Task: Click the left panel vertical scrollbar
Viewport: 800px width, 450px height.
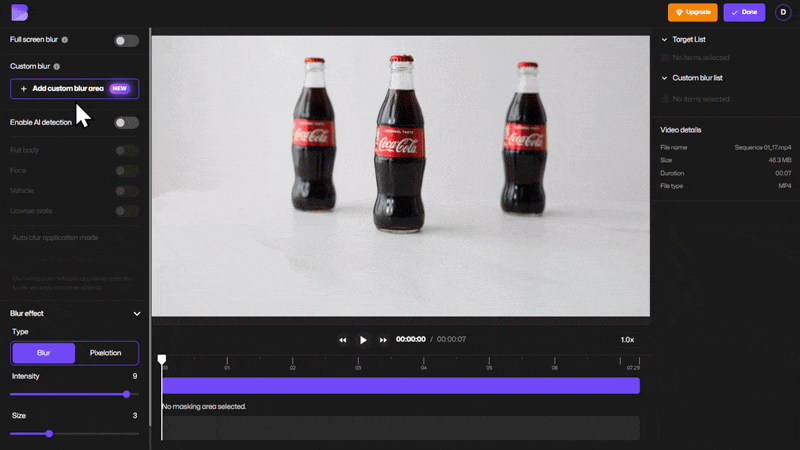Action: (x=150, y=227)
